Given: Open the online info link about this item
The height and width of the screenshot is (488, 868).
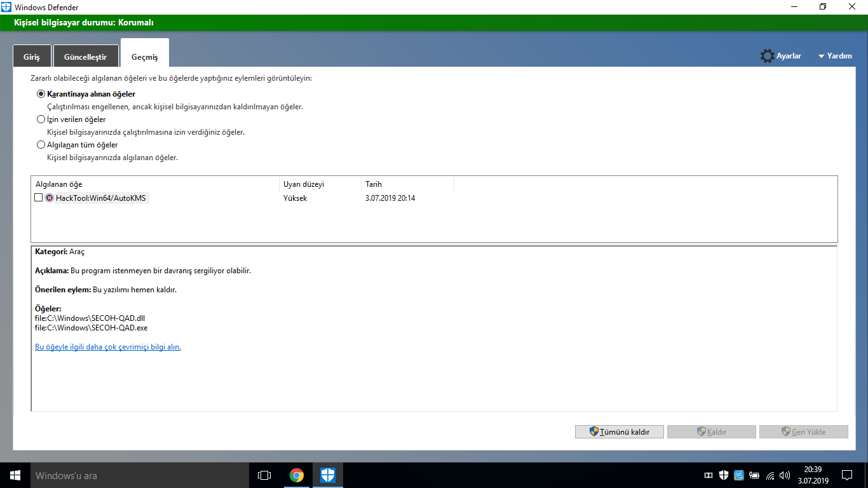Looking at the screenshot, I should tap(108, 347).
